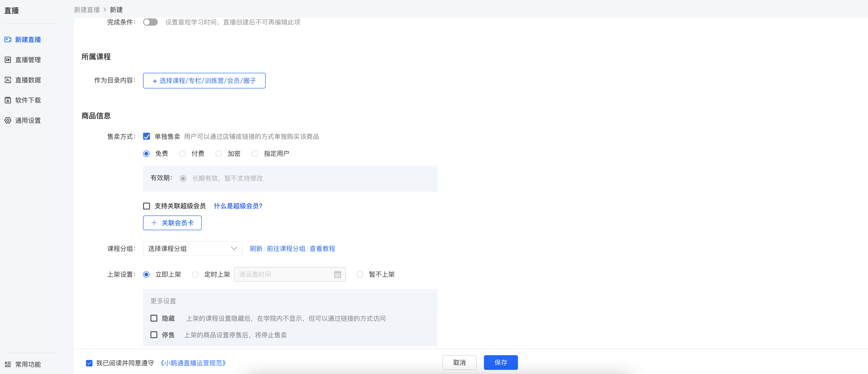Screen dimensions: 868x374
Task: Click the 通用设置 gear icon
Action: point(8,121)
